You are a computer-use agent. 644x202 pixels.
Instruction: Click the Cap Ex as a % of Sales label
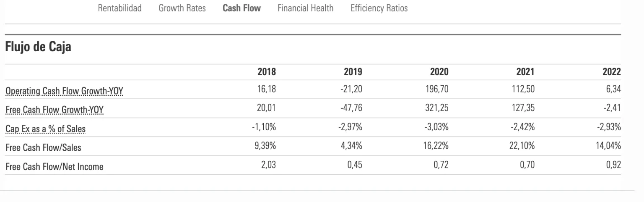[45, 129]
